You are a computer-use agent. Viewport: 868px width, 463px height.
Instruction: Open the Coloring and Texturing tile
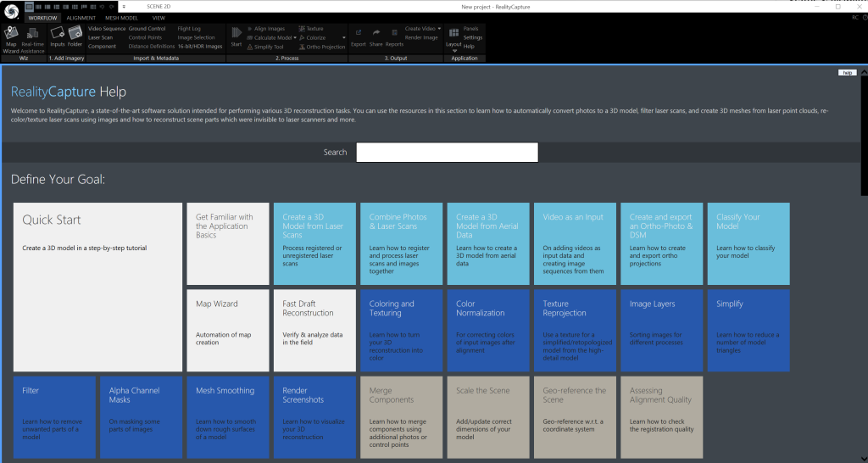pyautogui.click(x=401, y=331)
